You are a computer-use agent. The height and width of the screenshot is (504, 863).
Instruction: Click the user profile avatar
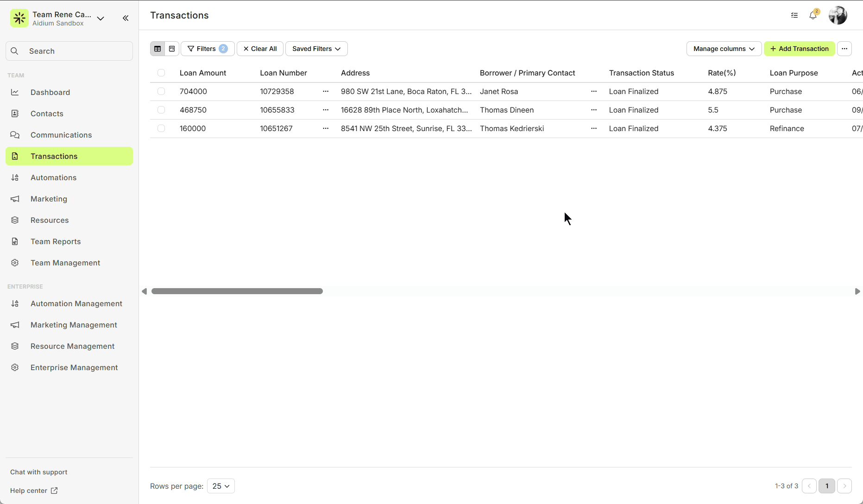coord(838,15)
